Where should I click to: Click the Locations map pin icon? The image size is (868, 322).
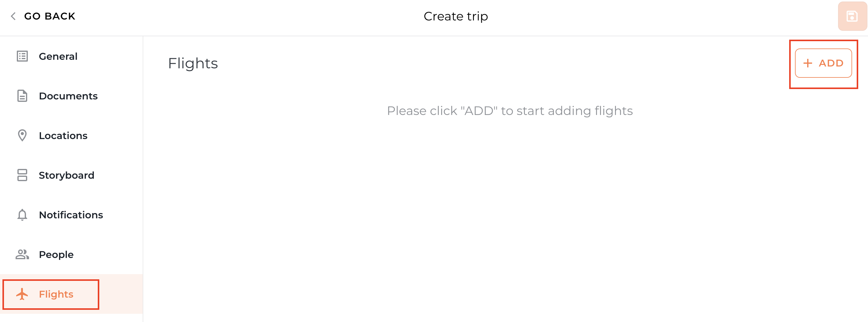click(x=22, y=136)
